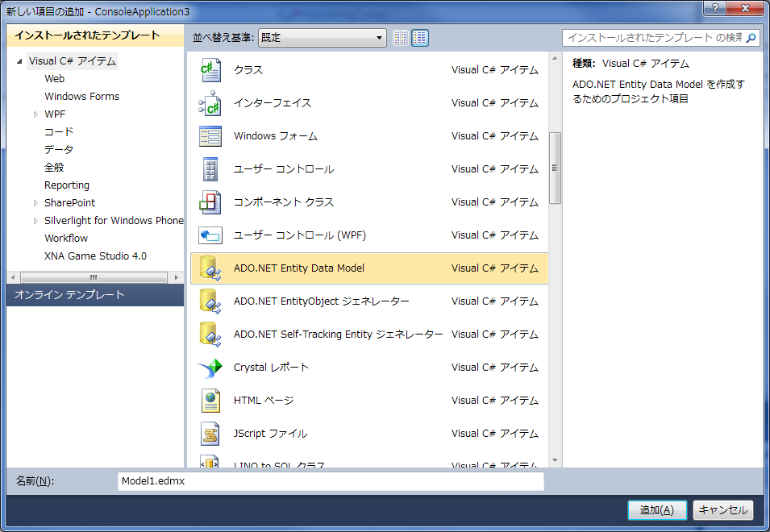Click the 名前 input field
Screen dimensions: 770x532
tap(331, 481)
